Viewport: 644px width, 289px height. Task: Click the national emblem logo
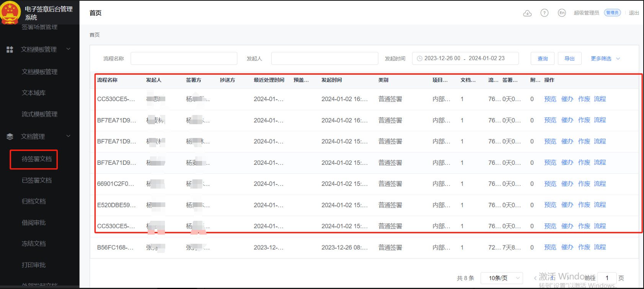click(10, 12)
